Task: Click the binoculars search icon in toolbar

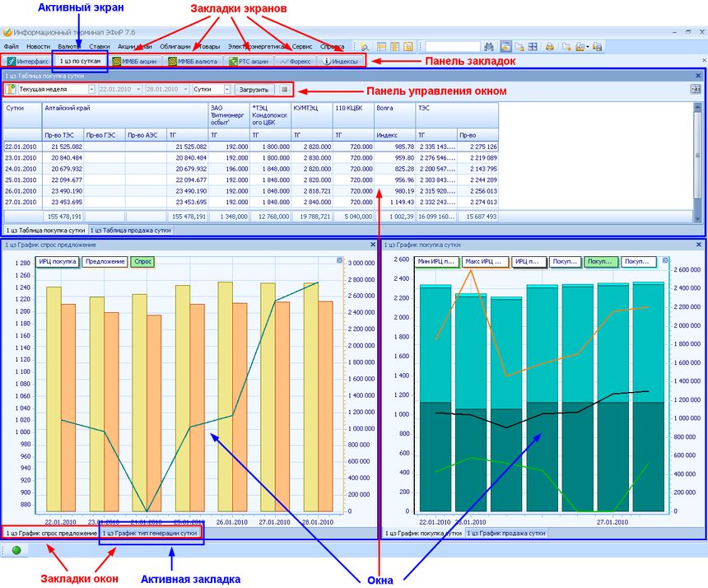Action: pos(489,47)
